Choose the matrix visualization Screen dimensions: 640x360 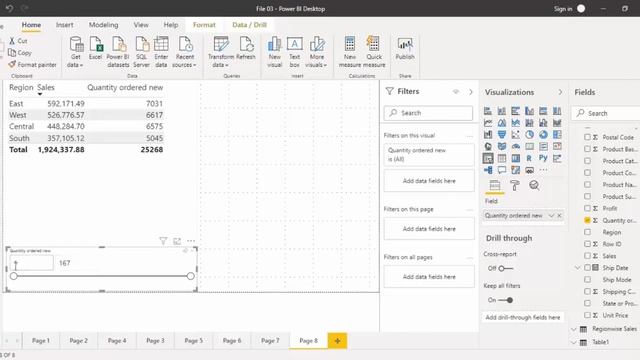[516, 158]
